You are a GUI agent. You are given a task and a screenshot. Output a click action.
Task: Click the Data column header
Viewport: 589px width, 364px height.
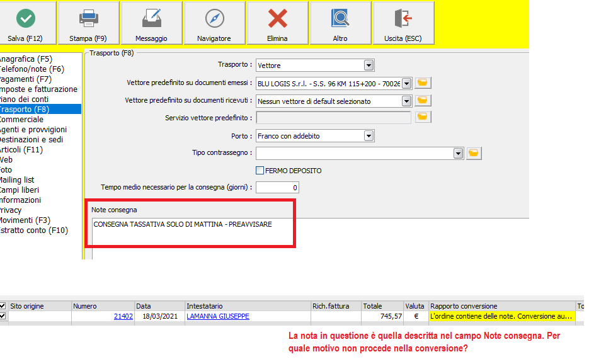pyautogui.click(x=159, y=306)
